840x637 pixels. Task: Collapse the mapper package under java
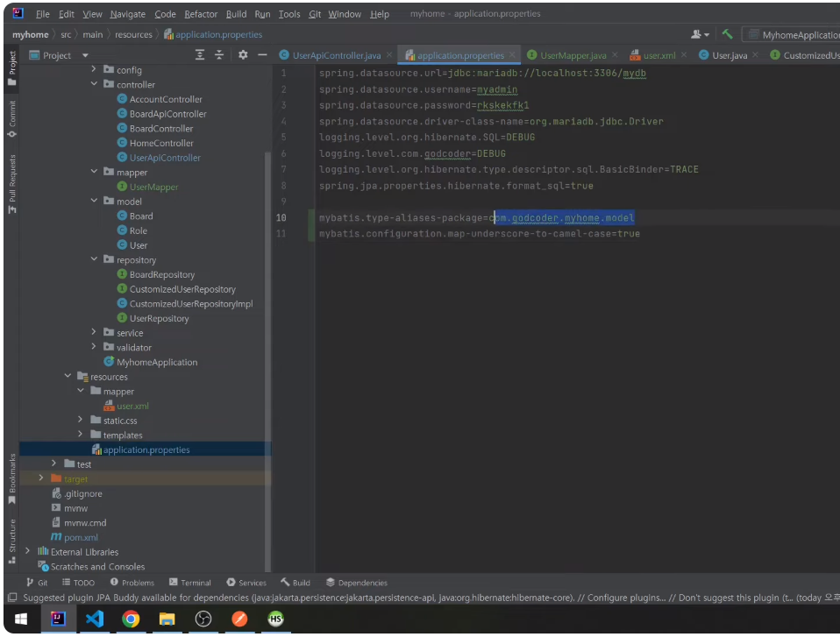(x=94, y=172)
